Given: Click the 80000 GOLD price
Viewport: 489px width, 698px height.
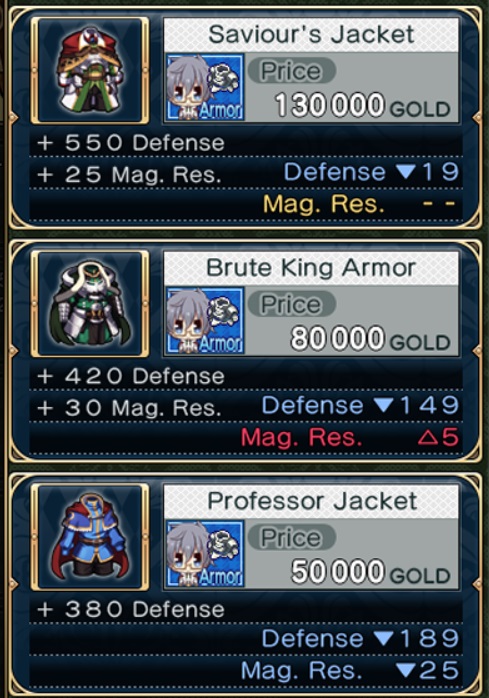Looking at the screenshot, I should point(371,339).
